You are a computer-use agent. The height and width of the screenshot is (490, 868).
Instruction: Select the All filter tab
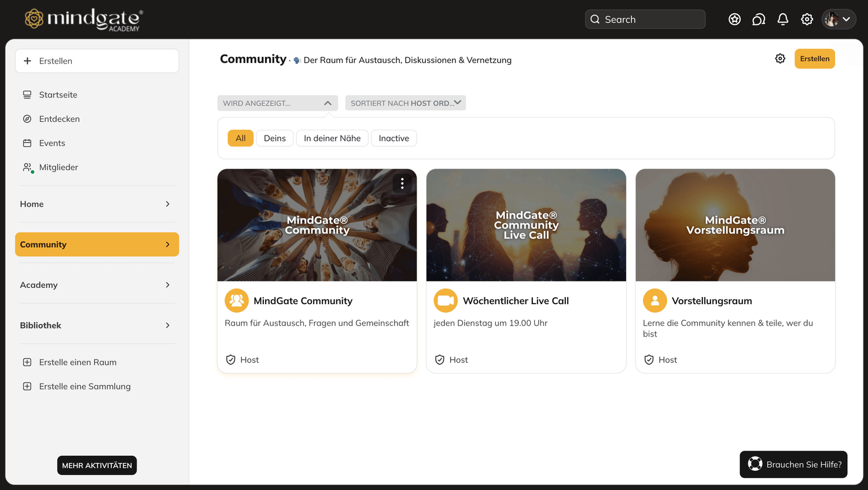coord(241,138)
